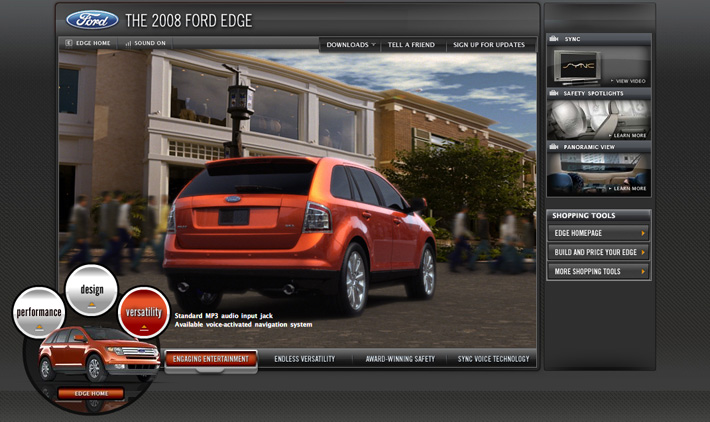This screenshot has height=422, width=710.
Task: Open the Safety Spotlights airbag thumbnail
Action: 599,120
